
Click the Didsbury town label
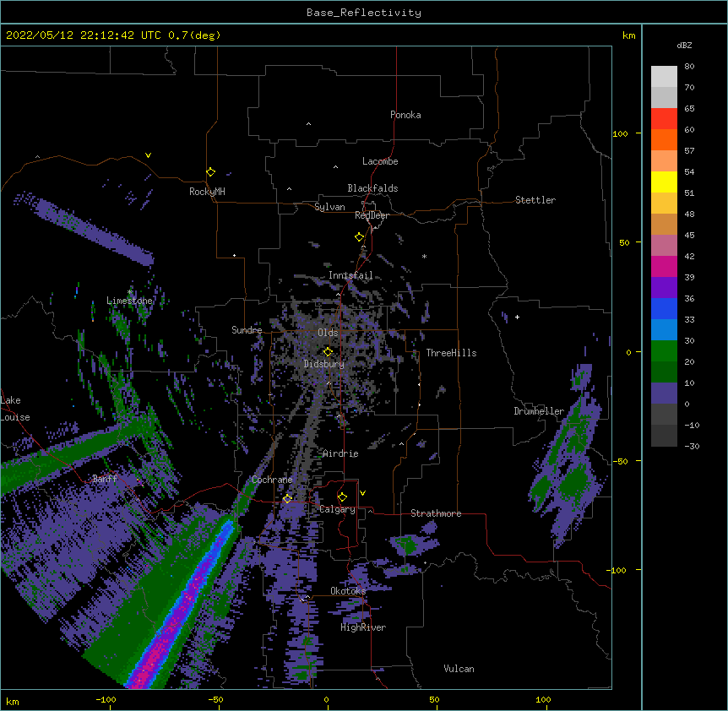tap(323, 364)
